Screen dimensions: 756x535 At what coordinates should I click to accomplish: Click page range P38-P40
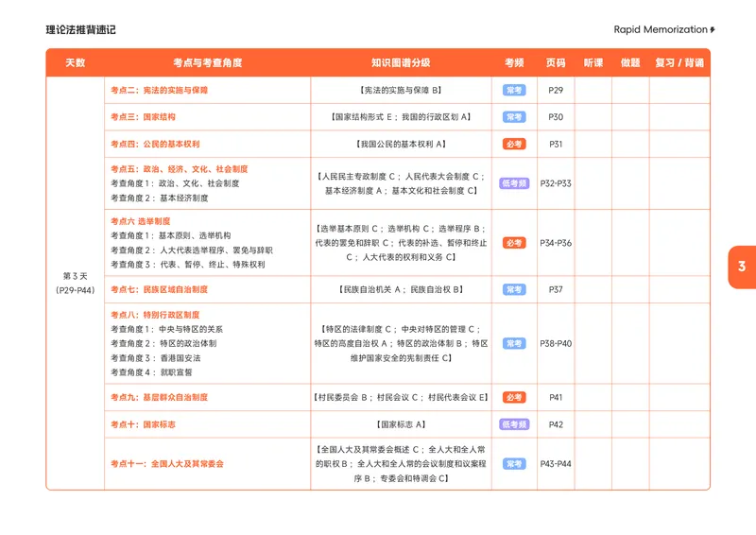click(x=556, y=343)
